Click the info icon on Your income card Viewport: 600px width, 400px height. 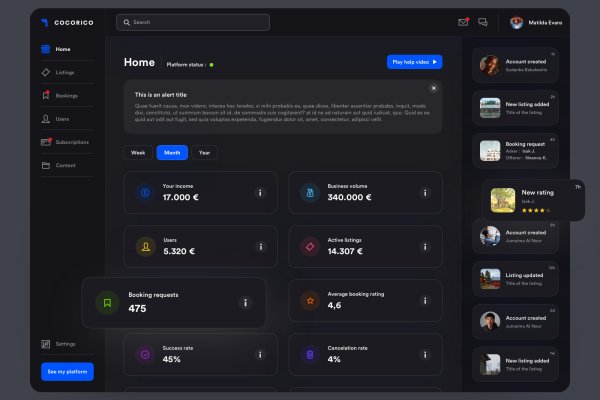[x=260, y=192]
